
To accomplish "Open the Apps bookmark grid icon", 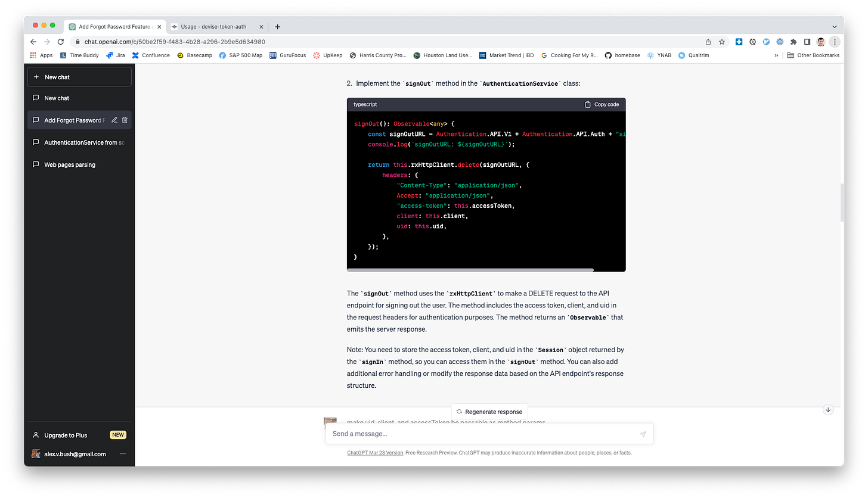I will coord(33,55).
